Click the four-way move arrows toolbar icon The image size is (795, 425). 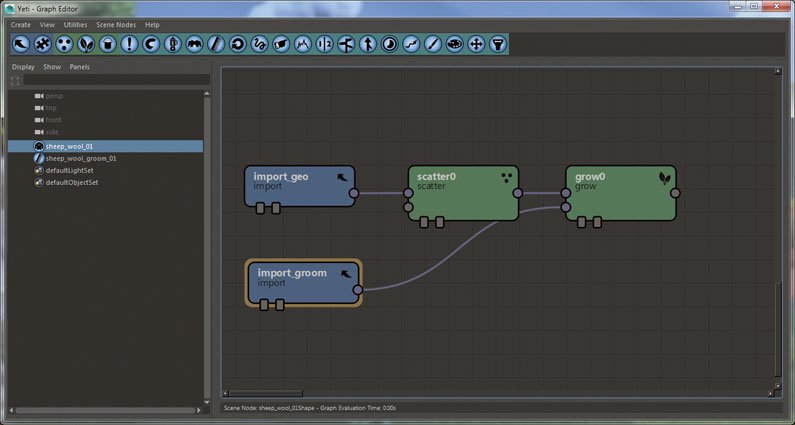476,44
